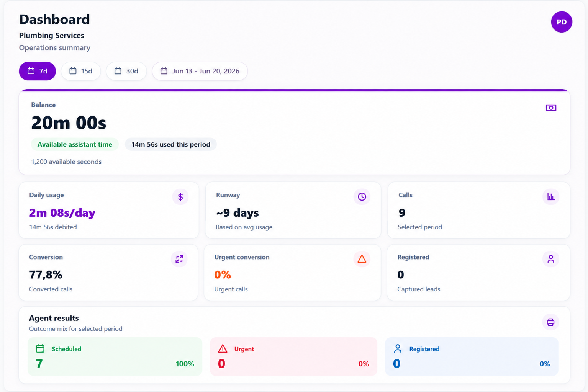This screenshot has width=588, height=392.
Task: Switch to the 15d period filter
Action: click(81, 71)
